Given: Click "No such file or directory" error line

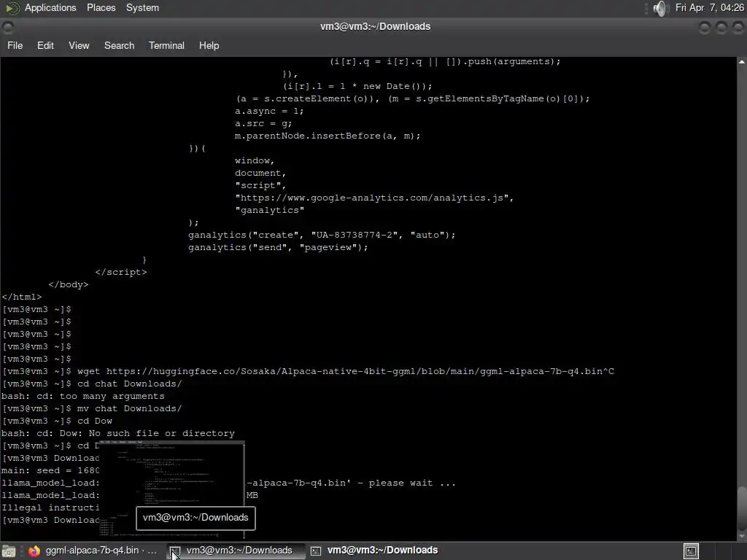Looking at the screenshot, I should tap(118, 433).
